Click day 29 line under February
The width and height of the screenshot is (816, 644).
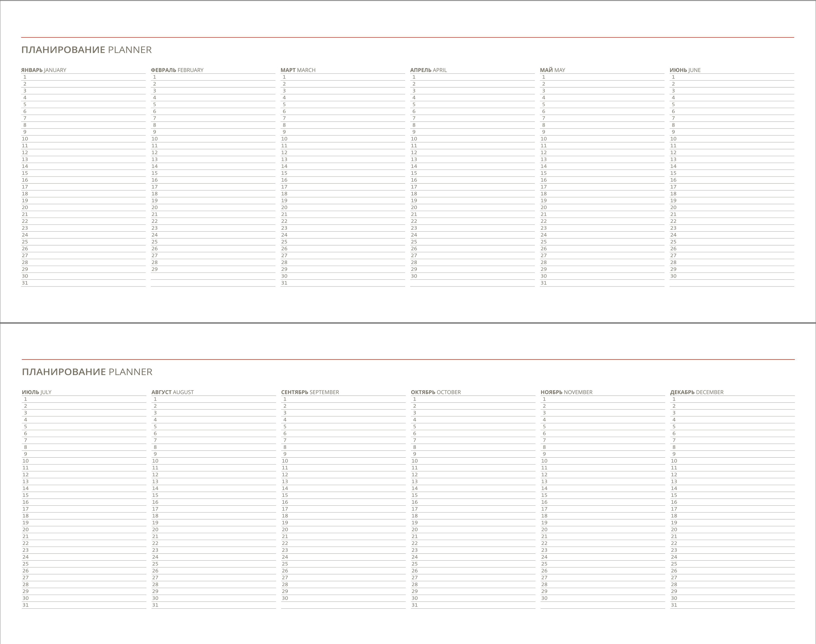pyautogui.click(x=213, y=269)
